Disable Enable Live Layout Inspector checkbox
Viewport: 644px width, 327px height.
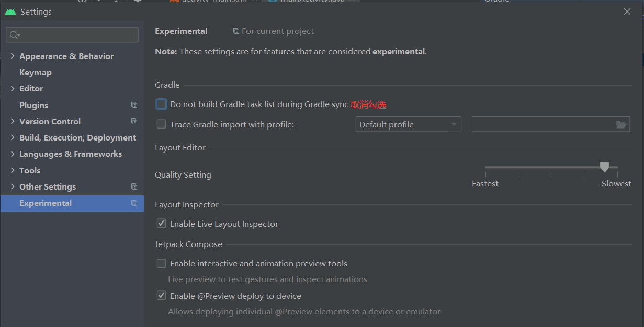pos(162,224)
